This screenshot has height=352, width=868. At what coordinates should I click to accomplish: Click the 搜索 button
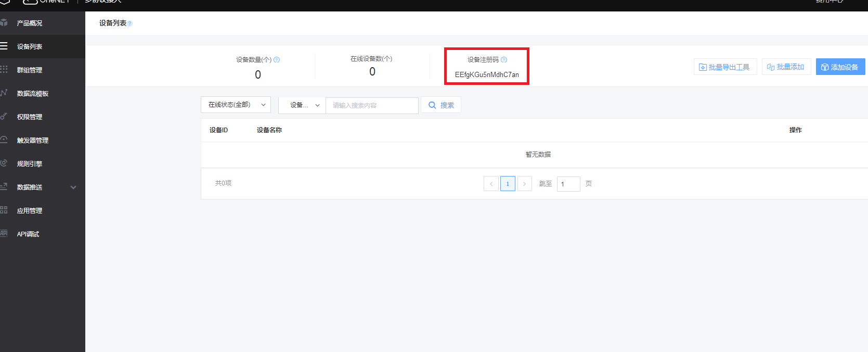point(441,105)
